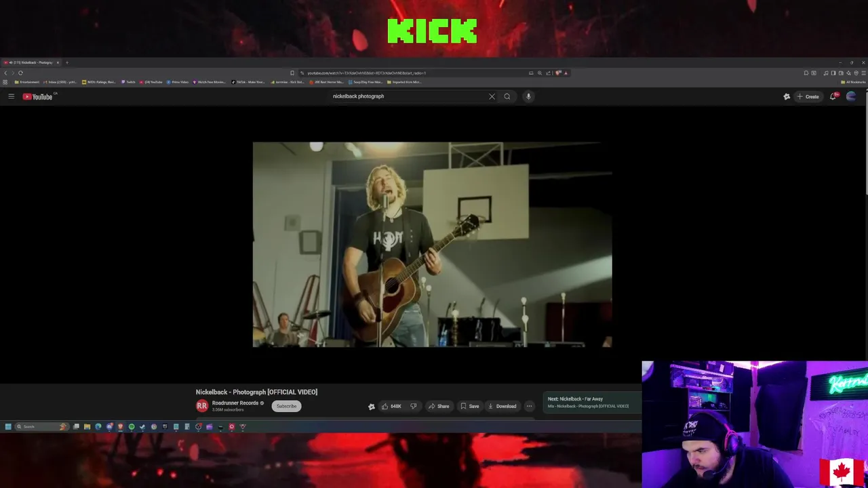This screenshot has width=868, height=488.
Task: Open the Inbox bookmark
Action: pyautogui.click(x=60, y=82)
